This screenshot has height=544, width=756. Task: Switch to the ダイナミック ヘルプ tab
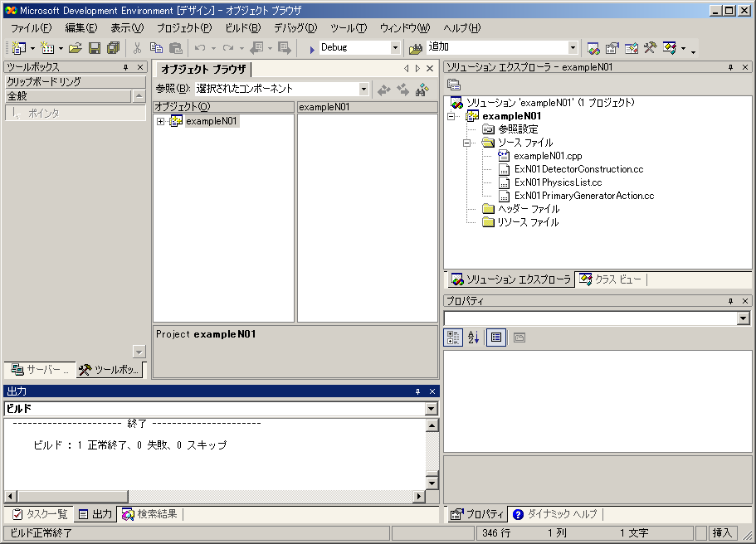[554, 514]
